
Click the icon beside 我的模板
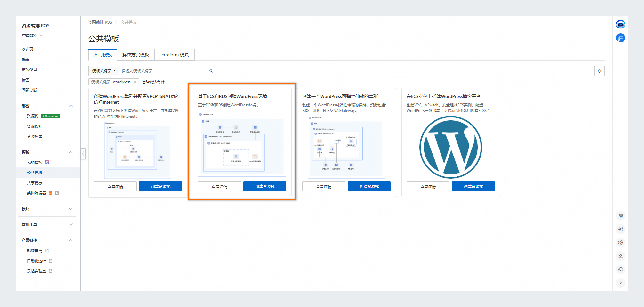coord(47,162)
